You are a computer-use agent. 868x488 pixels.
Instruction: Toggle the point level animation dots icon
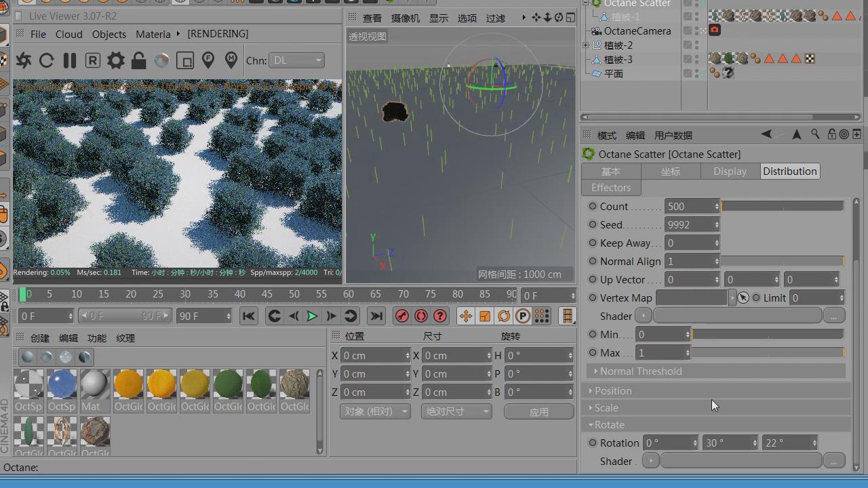pyautogui.click(x=541, y=316)
